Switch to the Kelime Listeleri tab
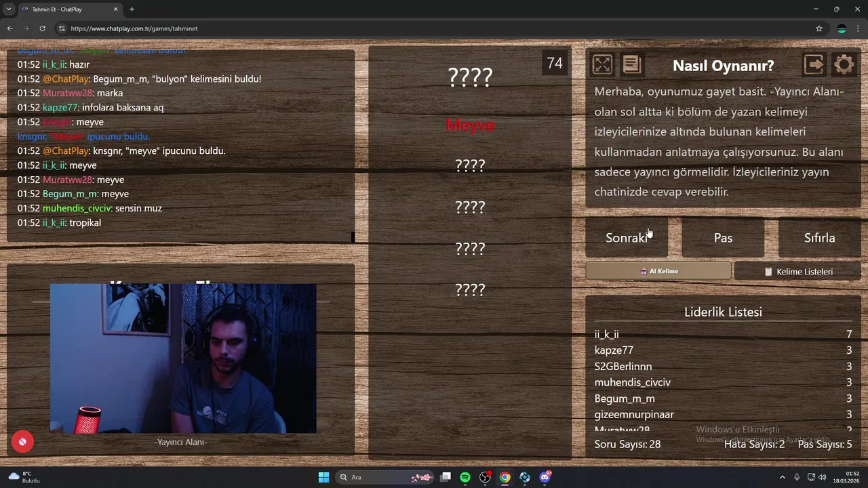The width and height of the screenshot is (868, 488). 797,271
